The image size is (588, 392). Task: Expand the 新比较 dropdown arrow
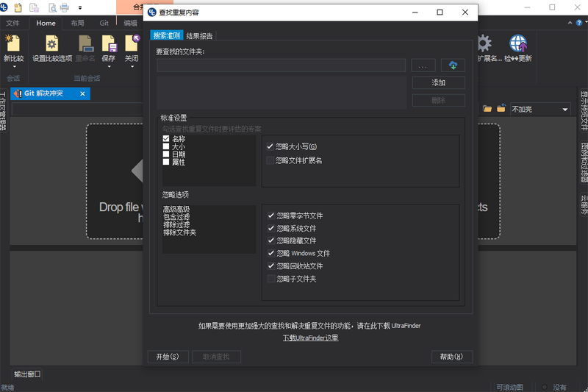(x=14, y=67)
